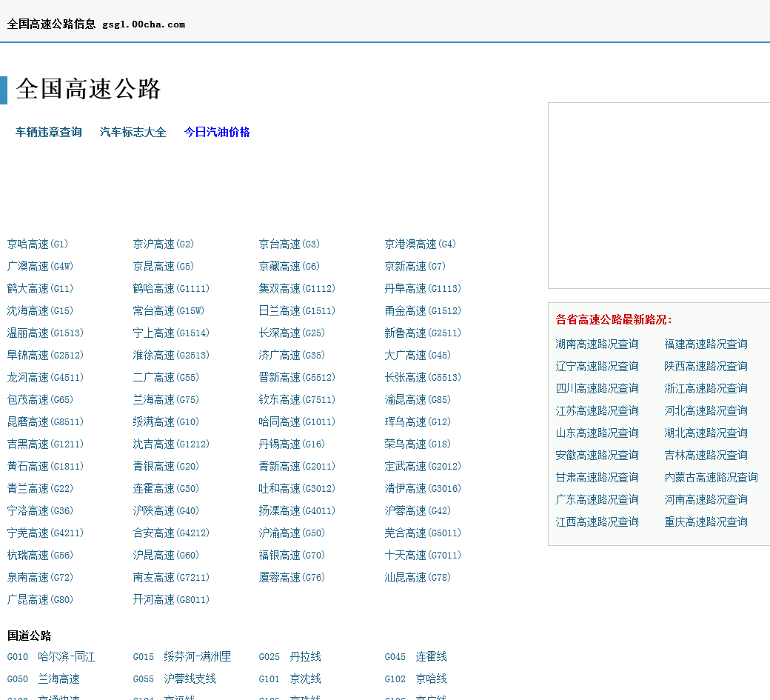Screen dimensions: 770x700
Task: Select 京昆高速(G5) link
Action: click(x=163, y=266)
